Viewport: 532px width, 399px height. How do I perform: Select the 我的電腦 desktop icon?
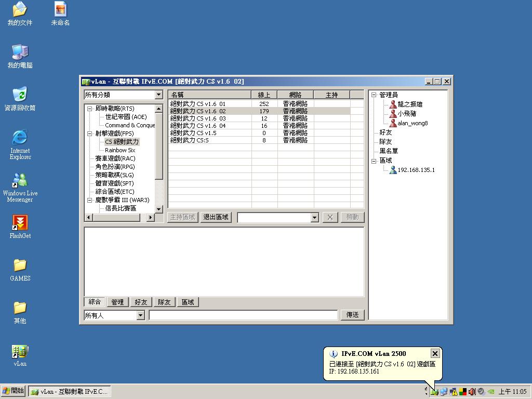20,51
